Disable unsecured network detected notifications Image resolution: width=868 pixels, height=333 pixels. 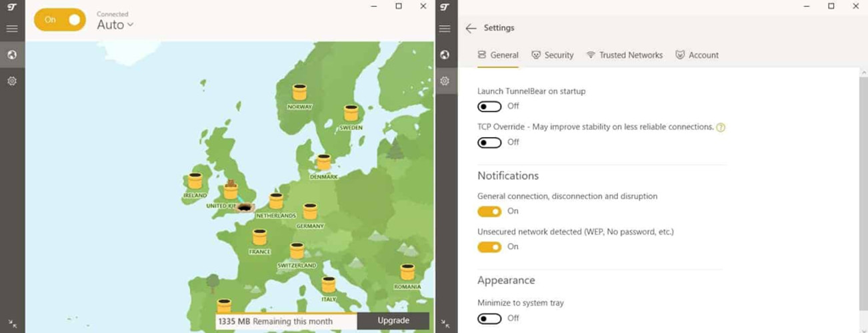click(489, 247)
